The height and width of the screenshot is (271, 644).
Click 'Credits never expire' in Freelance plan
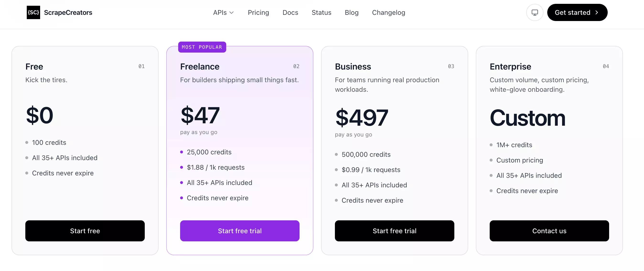[218, 198]
